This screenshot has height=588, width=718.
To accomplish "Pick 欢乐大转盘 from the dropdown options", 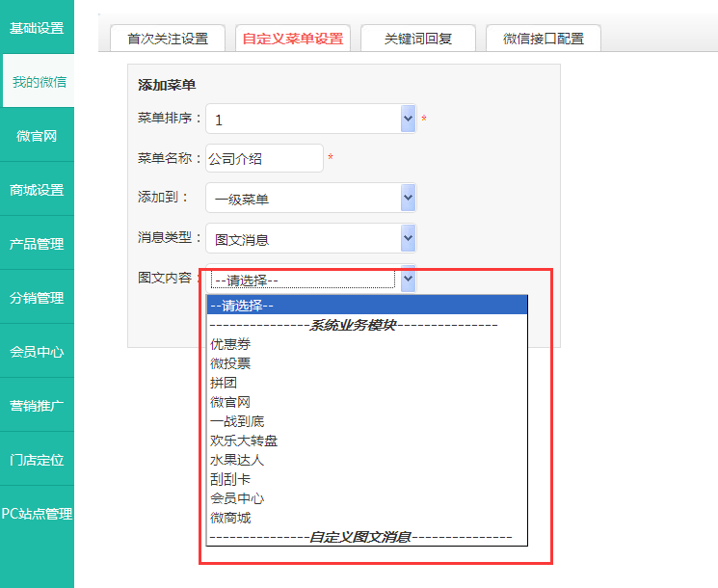I will pos(244,441).
